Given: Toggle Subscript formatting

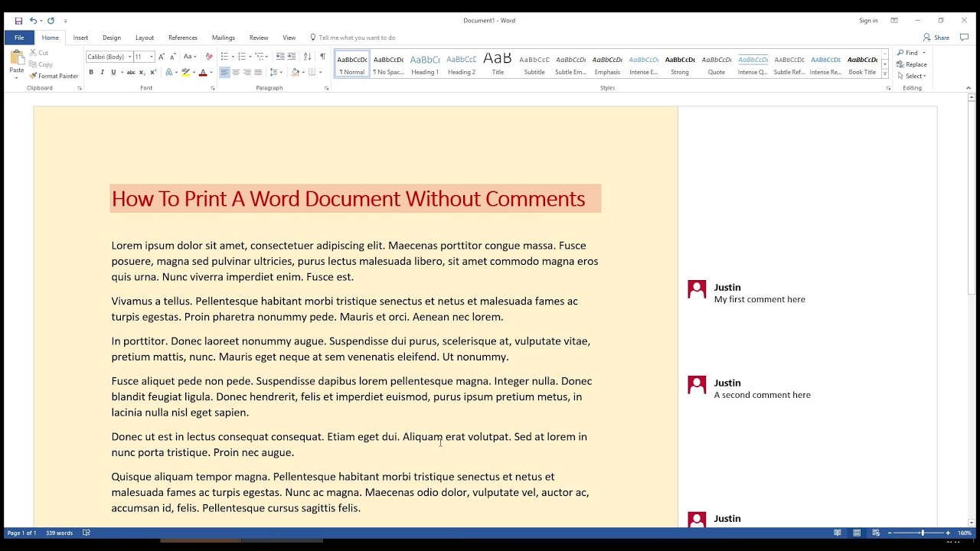Looking at the screenshot, I should coord(142,72).
